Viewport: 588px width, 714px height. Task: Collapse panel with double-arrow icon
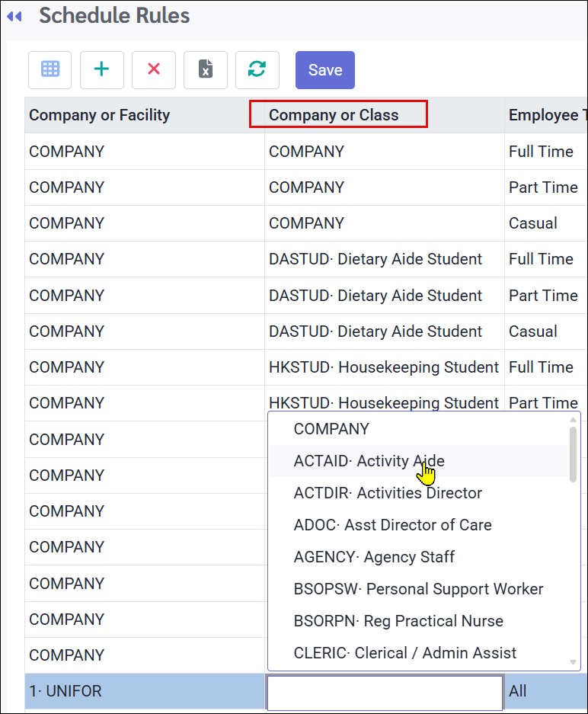(14, 17)
